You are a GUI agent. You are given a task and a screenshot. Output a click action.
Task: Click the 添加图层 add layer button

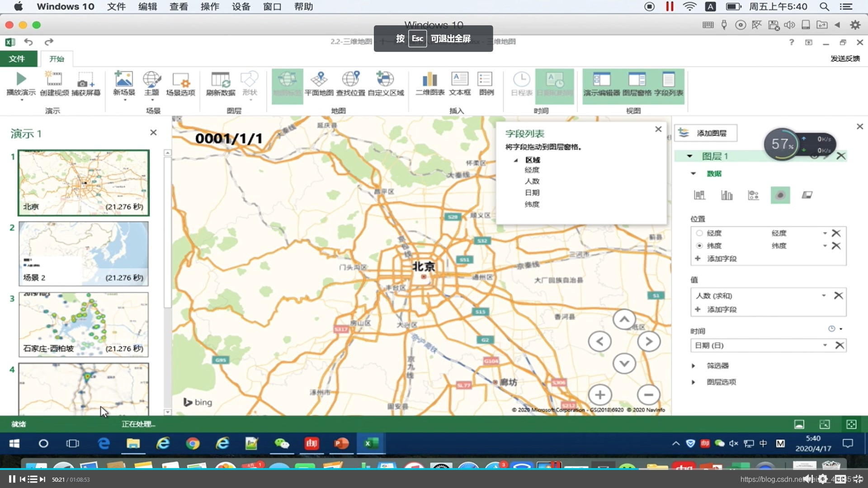[705, 133]
